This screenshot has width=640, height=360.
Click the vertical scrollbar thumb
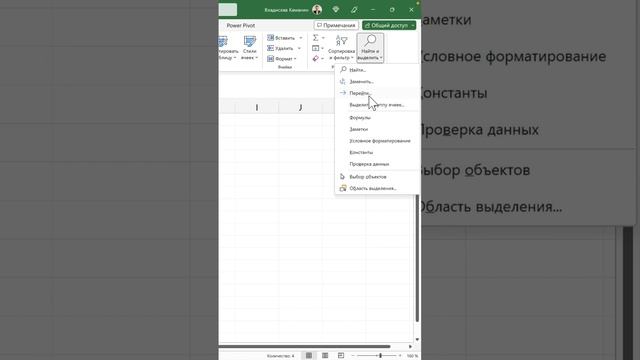(417, 257)
